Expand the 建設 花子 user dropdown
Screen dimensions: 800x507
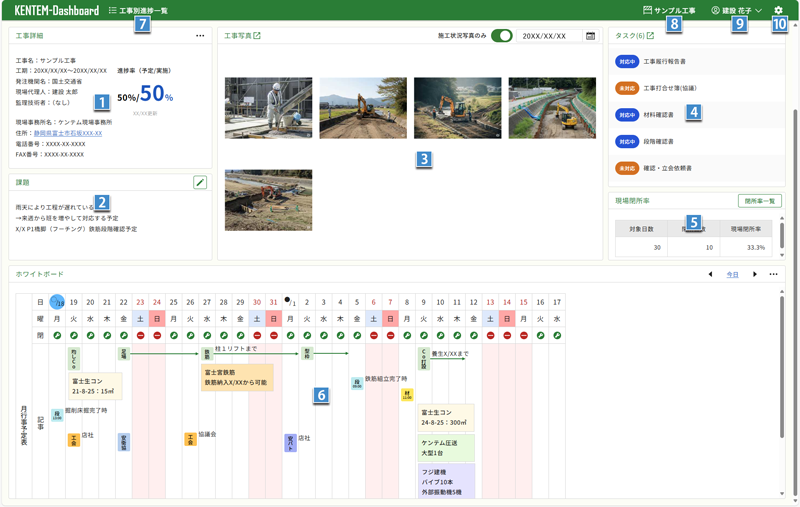(736, 10)
